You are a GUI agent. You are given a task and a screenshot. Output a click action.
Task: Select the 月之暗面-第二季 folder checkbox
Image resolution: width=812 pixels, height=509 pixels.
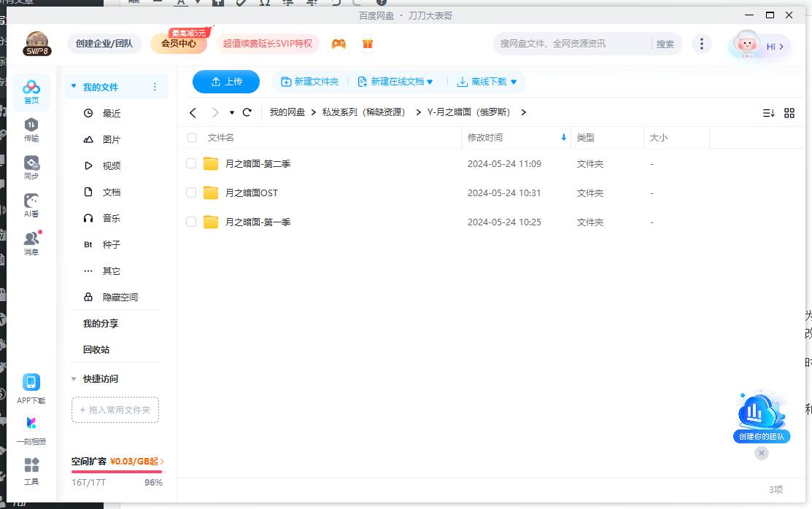[x=190, y=163]
